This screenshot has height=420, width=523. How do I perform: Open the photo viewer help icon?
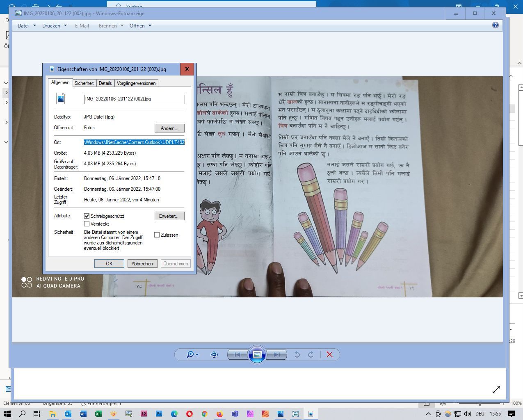(495, 25)
